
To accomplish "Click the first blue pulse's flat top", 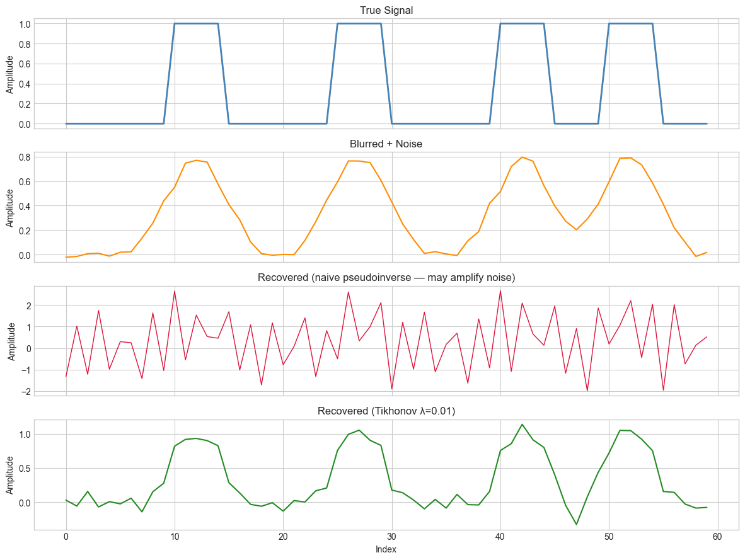I will [x=196, y=23].
